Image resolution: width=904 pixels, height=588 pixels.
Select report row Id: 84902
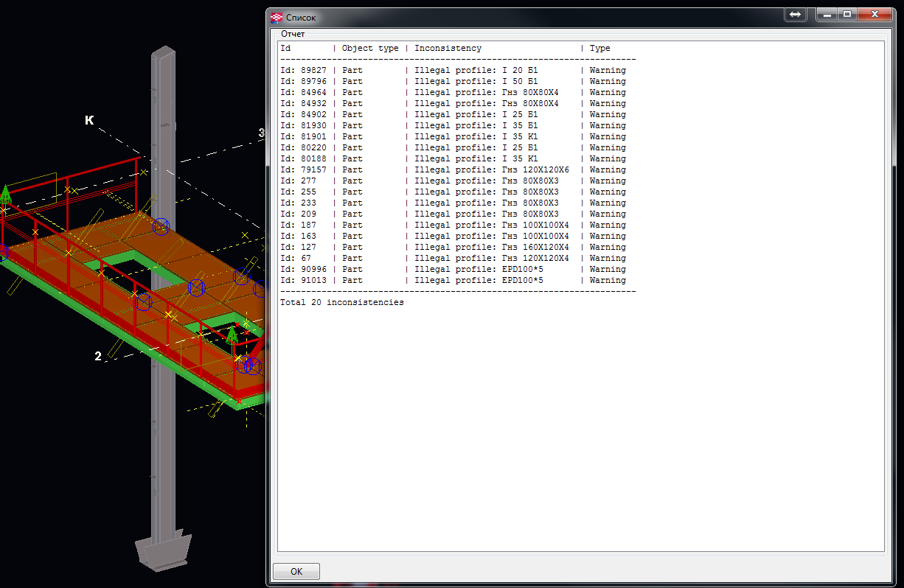[453, 115]
